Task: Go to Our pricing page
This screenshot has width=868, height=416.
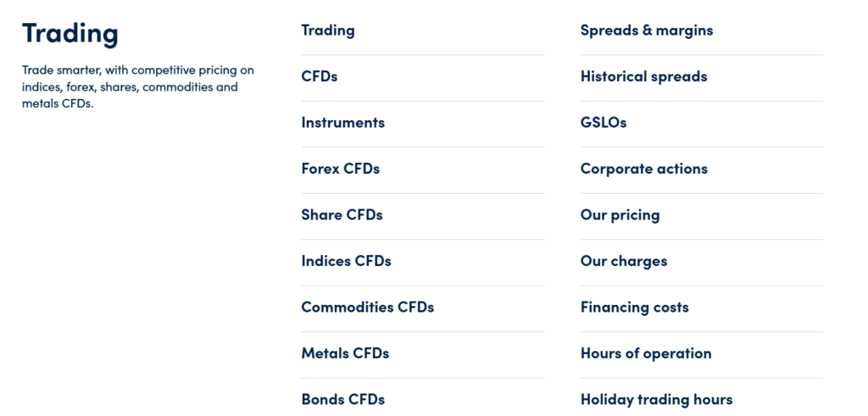Action: tap(620, 215)
